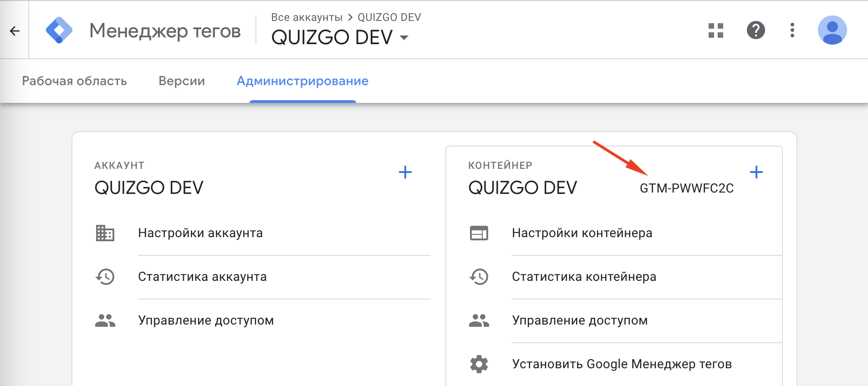The height and width of the screenshot is (386, 868).
Task: Click the QUIZGO DEV account name heading
Action: click(149, 188)
